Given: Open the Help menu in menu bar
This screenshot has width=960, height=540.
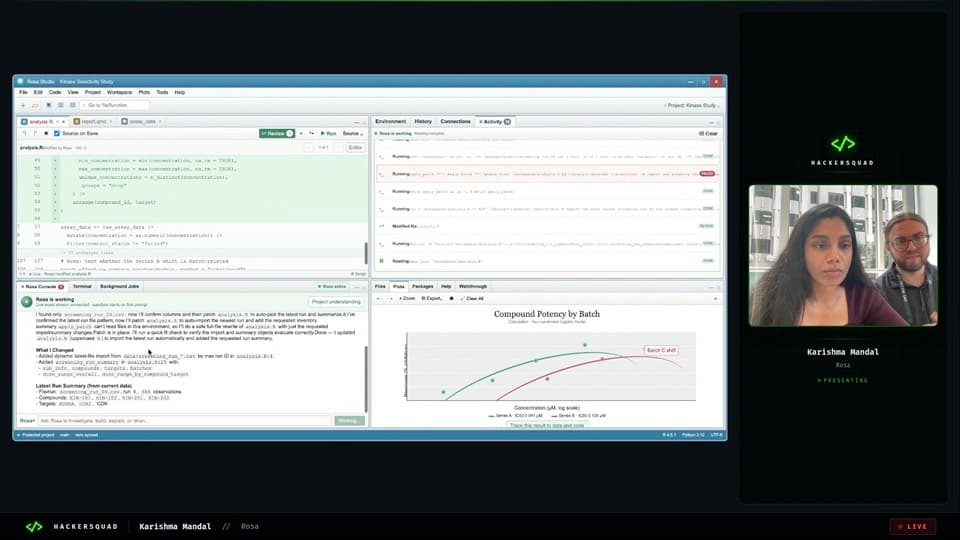Looking at the screenshot, I should pos(179,92).
